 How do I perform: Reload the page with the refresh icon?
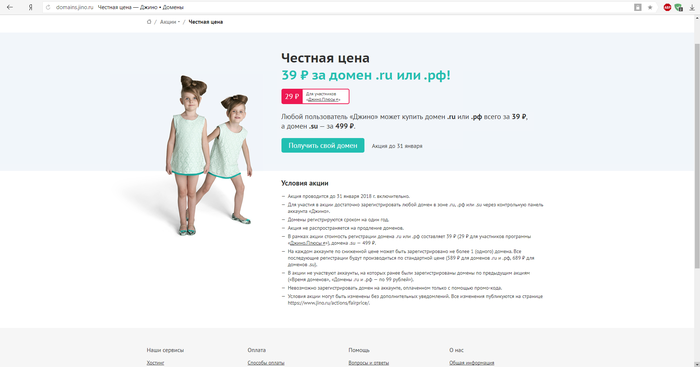click(x=48, y=7)
